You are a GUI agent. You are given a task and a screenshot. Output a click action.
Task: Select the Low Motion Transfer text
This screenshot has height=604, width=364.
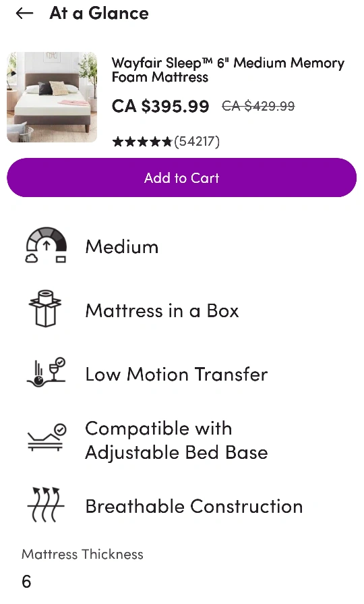pyautogui.click(x=176, y=374)
